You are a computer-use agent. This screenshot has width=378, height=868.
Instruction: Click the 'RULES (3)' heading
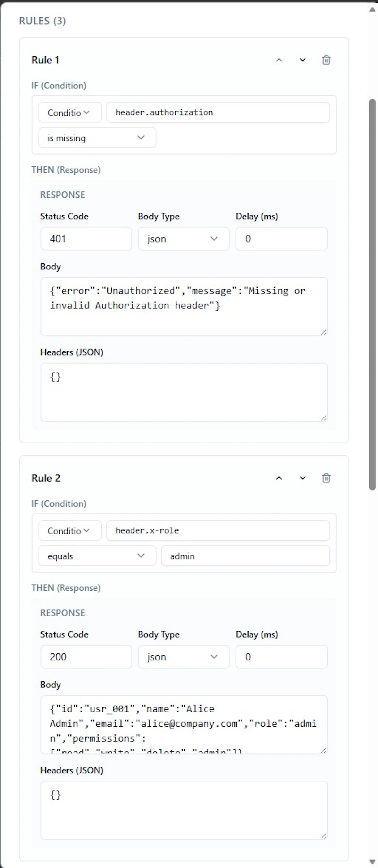click(43, 21)
